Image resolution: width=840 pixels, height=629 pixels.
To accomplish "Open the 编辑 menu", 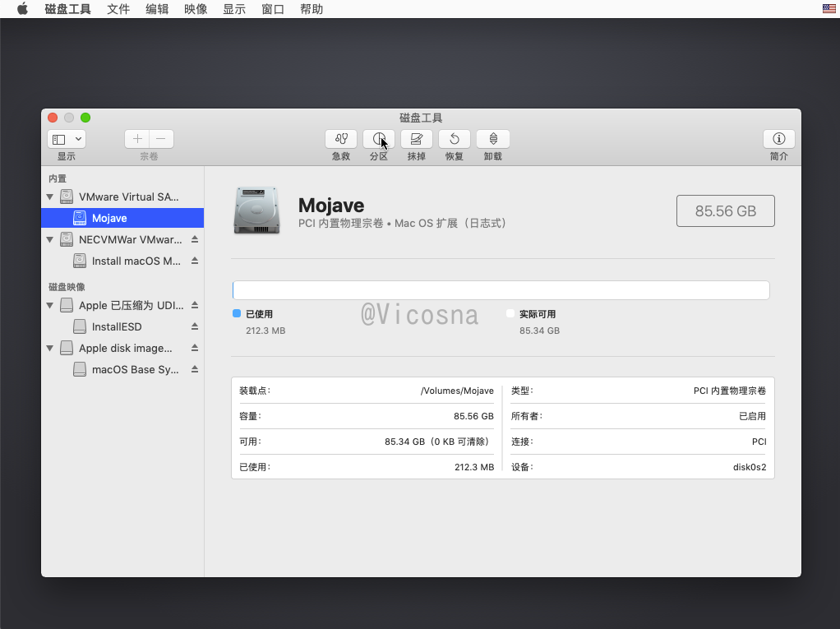I will tap(157, 9).
